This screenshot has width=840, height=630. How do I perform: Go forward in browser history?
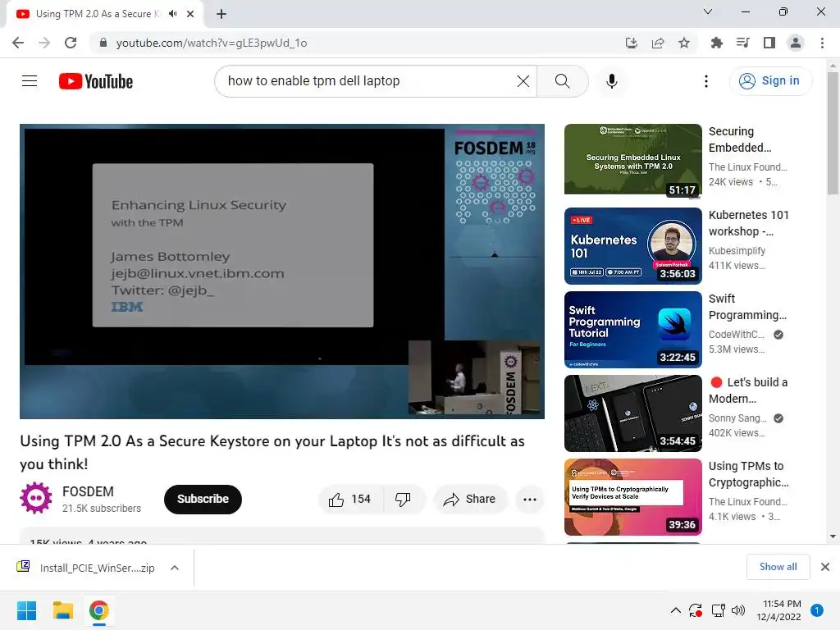click(44, 43)
